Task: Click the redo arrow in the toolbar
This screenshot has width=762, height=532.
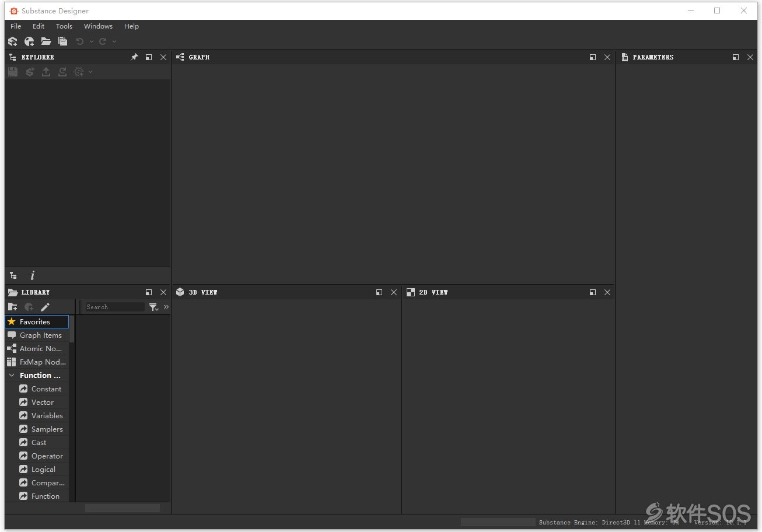Action: pos(103,41)
